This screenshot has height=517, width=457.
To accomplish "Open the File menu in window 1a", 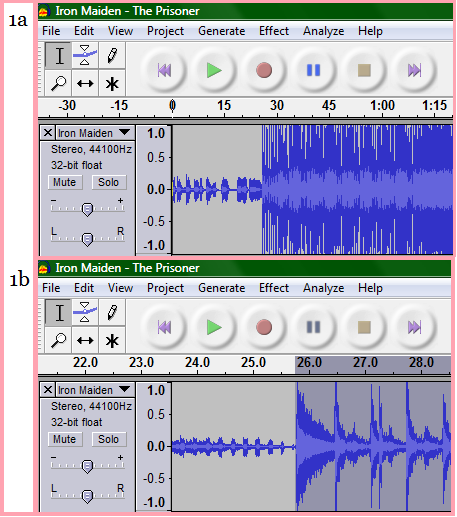I will pos(51,31).
